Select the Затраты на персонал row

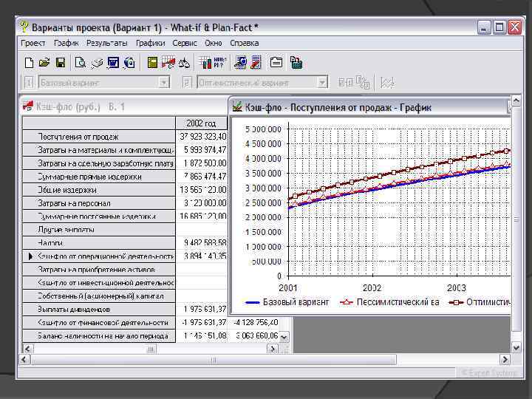99,203
